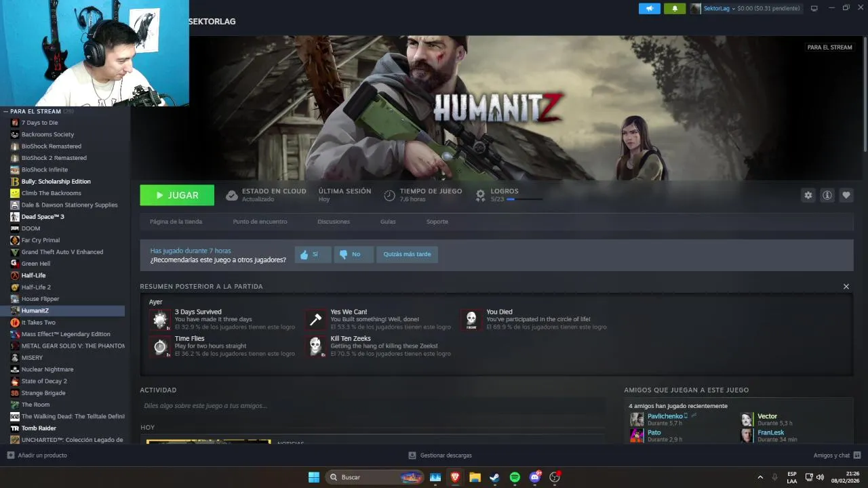This screenshot has width=868, height=488.
Task: Open You Died achievement icon
Action: point(471,320)
